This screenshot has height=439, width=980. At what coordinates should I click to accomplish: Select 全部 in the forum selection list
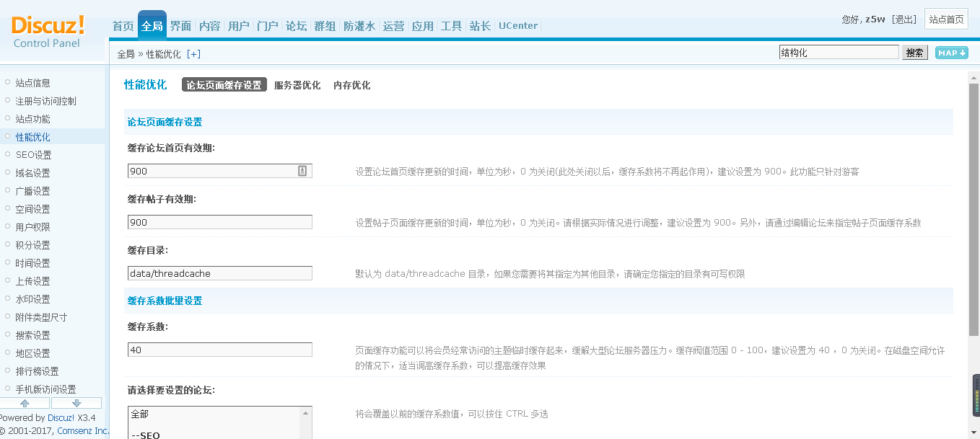click(140, 414)
